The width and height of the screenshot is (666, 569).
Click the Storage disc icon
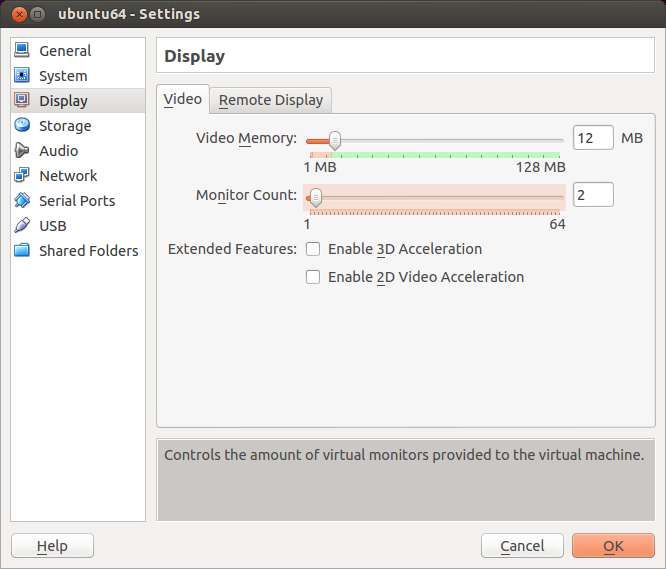pos(22,125)
